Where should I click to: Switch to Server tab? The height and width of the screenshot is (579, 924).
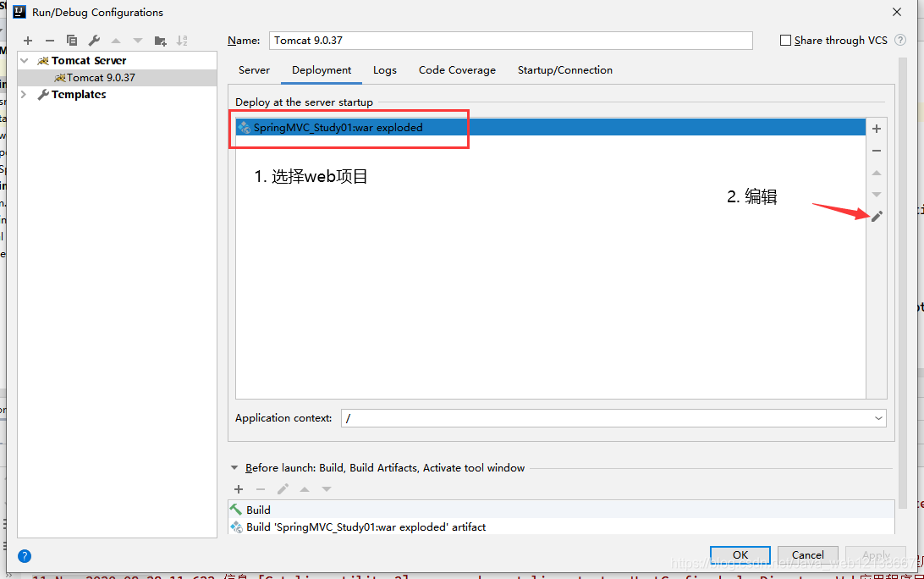254,70
